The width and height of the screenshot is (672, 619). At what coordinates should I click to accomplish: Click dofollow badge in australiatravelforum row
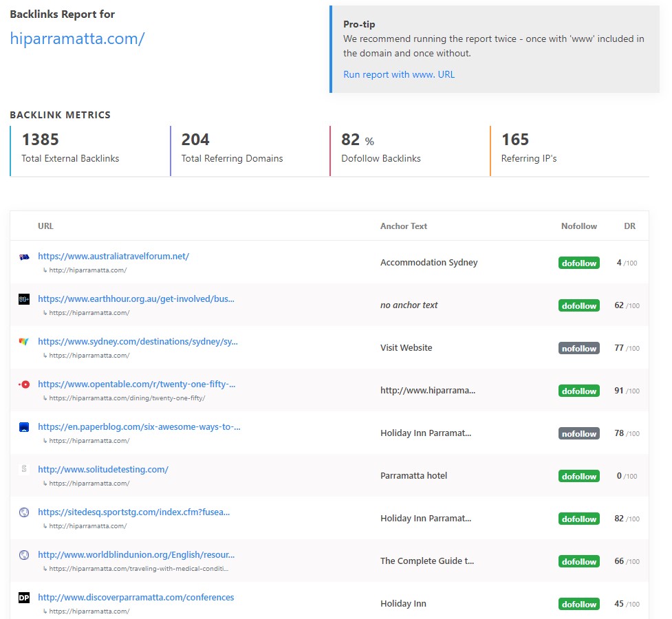(x=579, y=263)
